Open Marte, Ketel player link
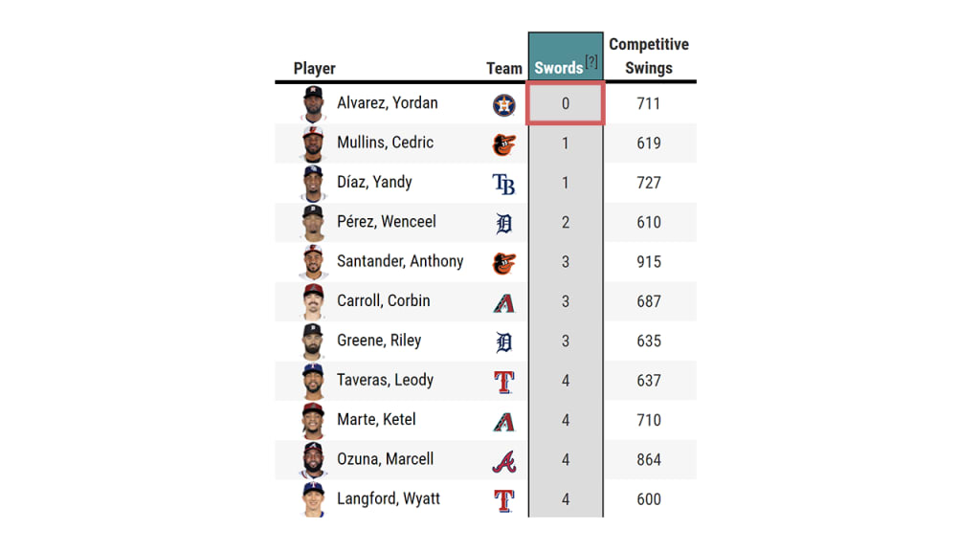The image size is (980, 551). [374, 420]
